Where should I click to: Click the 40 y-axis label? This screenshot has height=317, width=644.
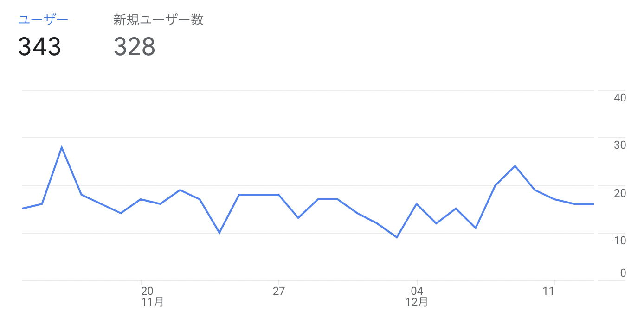[x=620, y=97]
